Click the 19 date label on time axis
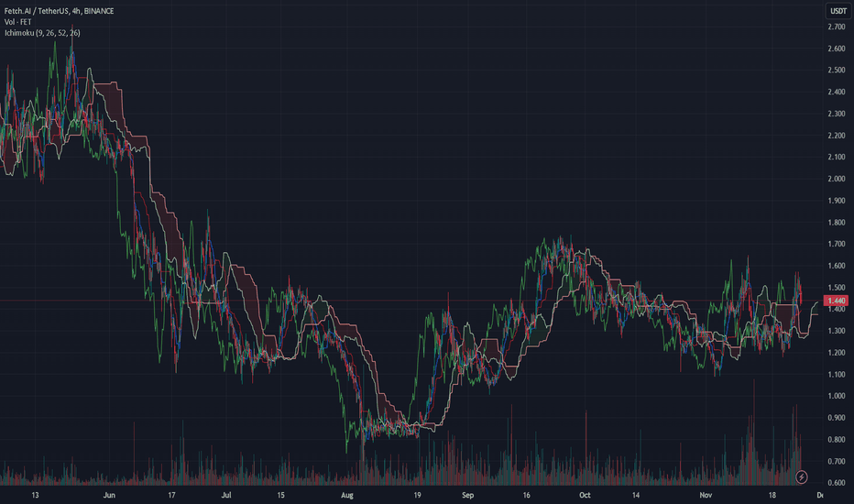This screenshot has height=504, width=854. coord(417,495)
